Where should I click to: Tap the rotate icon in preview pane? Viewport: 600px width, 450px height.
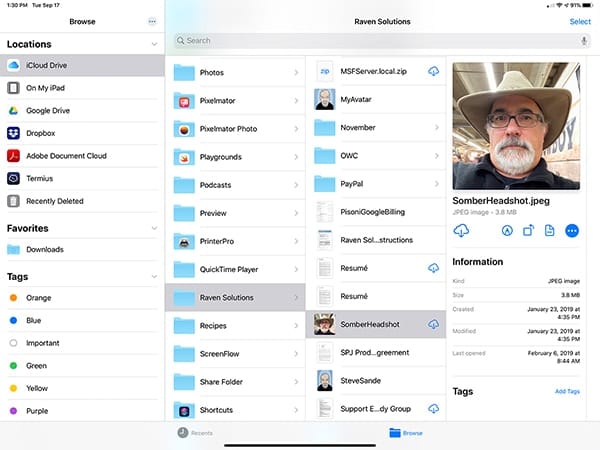coord(528,231)
